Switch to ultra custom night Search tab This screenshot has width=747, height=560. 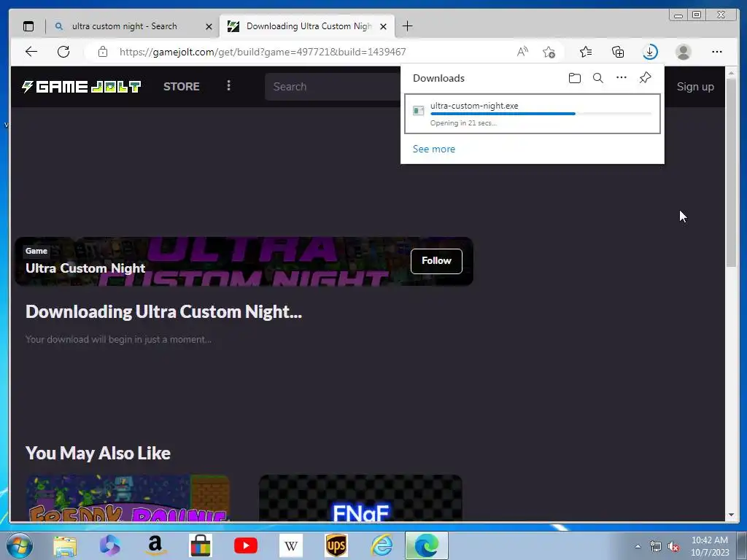[x=124, y=26]
